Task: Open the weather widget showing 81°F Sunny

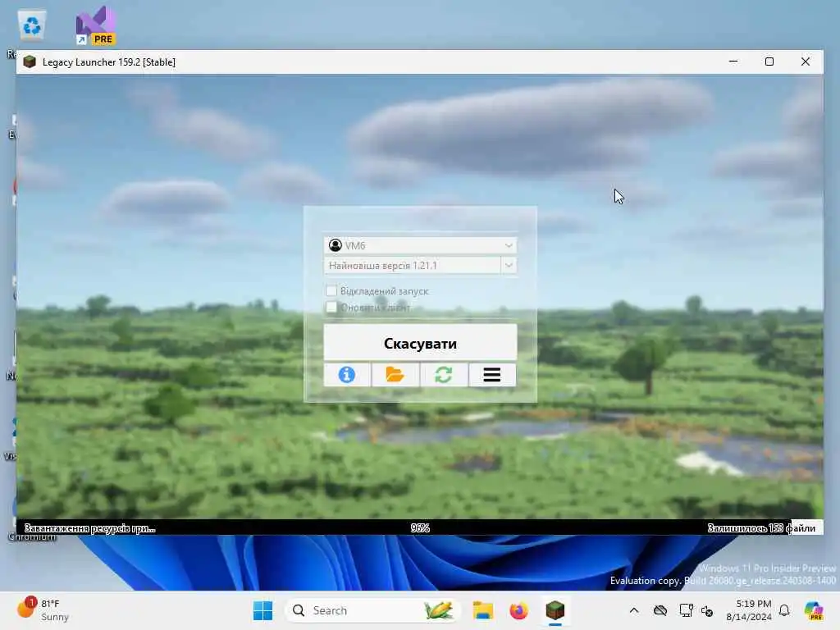Action: (x=43, y=610)
